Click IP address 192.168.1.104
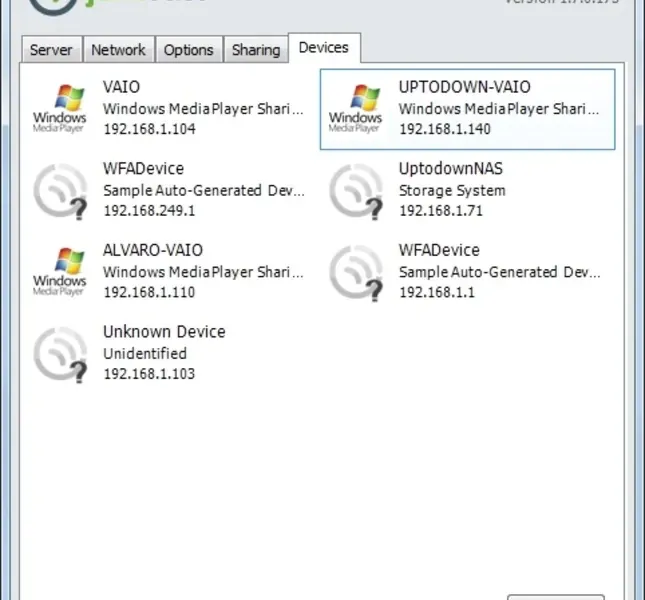Screen dimensions: 645x600 150,129
